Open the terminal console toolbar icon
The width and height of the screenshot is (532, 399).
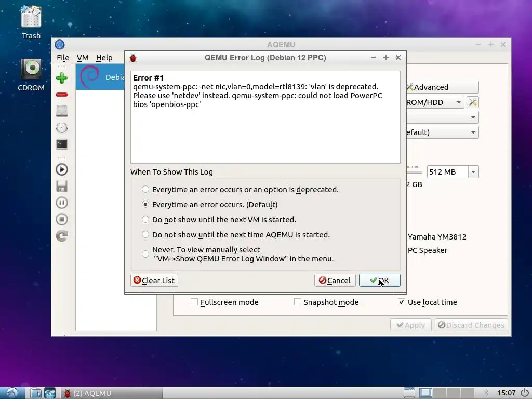point(62,144)
